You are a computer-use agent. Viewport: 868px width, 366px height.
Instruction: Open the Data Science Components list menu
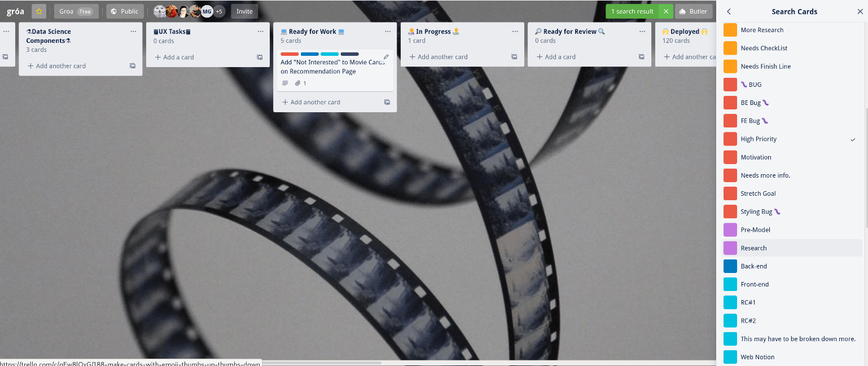[133, 32]
